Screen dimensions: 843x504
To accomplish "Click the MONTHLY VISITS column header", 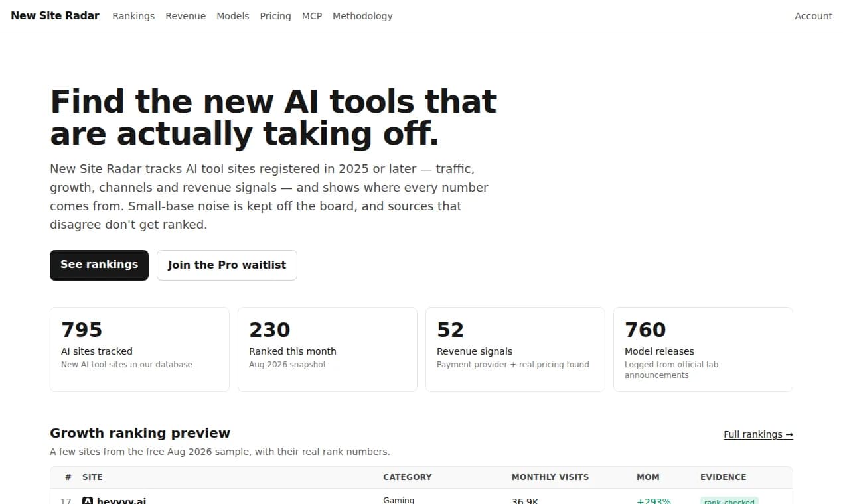I will click(x=550, y=477).
